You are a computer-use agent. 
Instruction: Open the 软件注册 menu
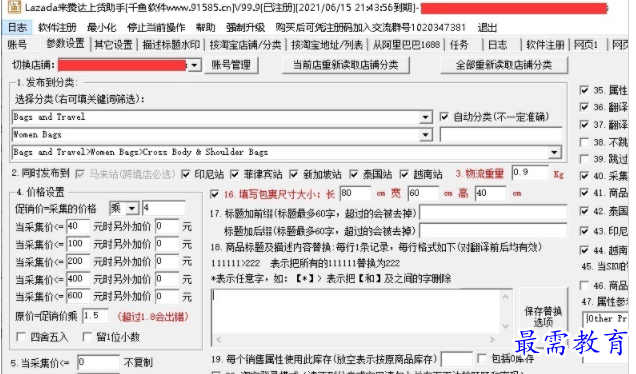(x=57, y=28)
